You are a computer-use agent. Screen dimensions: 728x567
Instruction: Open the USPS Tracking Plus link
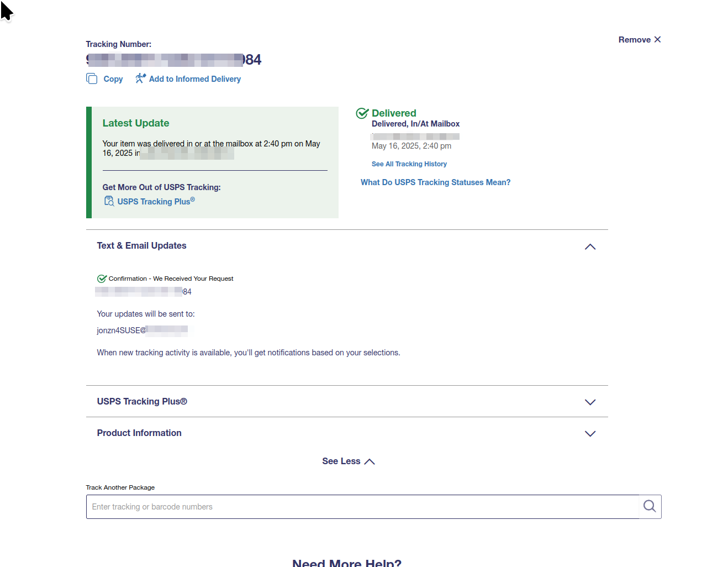pos(156,201)
